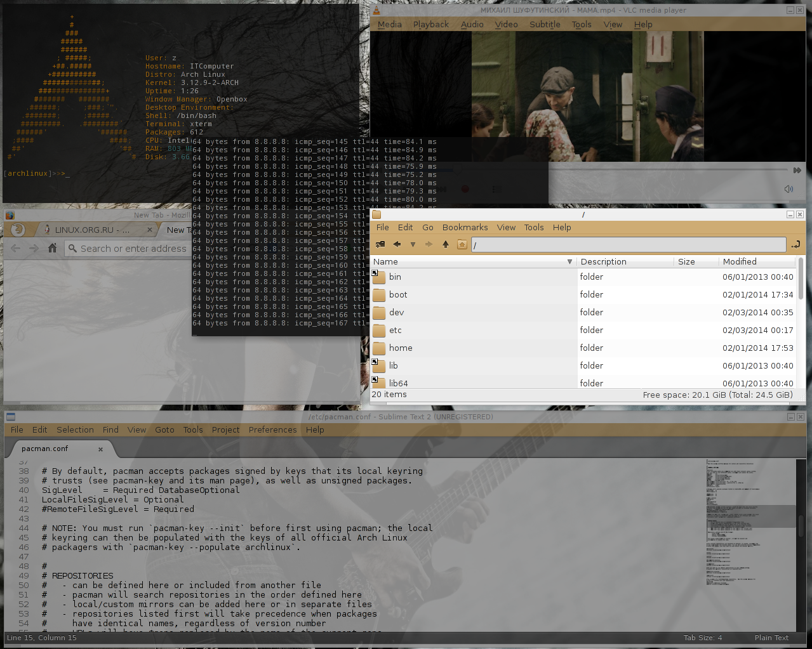Click the Firefox search or address field
This screenshot has height=649, width=812.
[128, 249]
